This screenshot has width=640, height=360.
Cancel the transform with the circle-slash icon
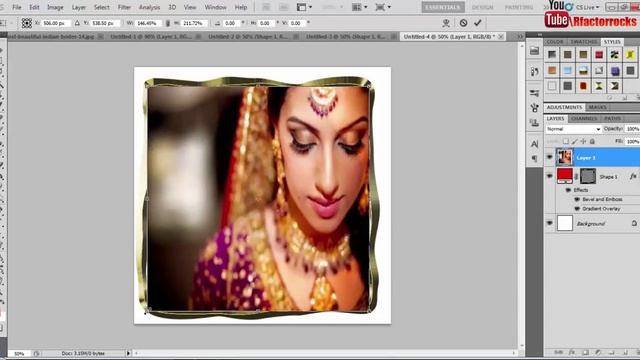pos(463,23)
